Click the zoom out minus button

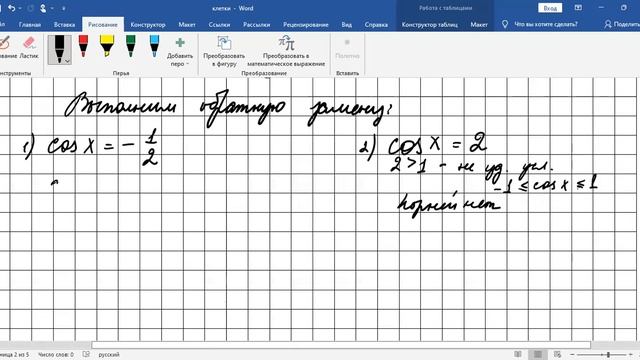pos(572,355)
